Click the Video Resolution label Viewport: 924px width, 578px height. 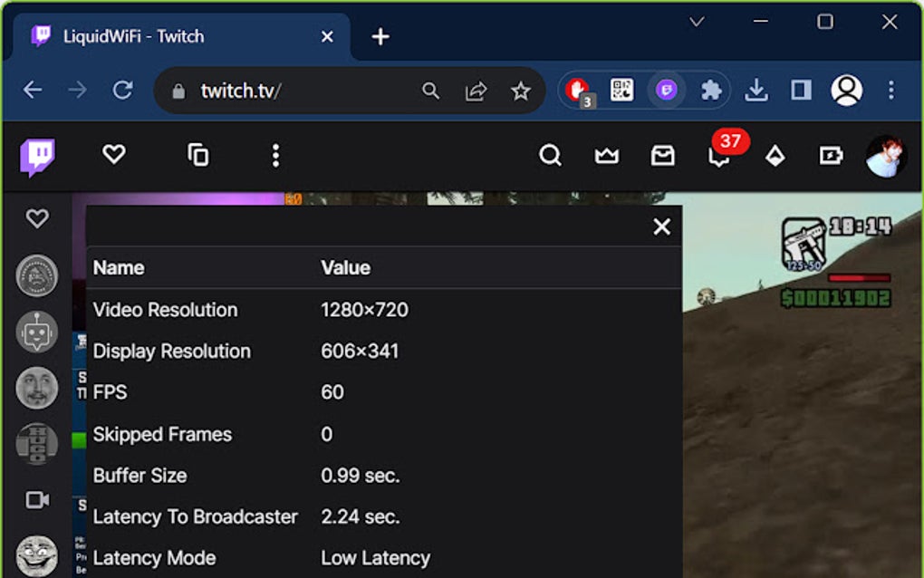click(x=165, y=310)
